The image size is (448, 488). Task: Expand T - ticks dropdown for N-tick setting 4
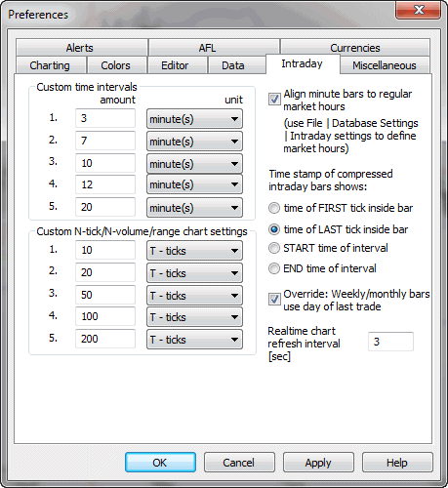click(x=194, y=317)
